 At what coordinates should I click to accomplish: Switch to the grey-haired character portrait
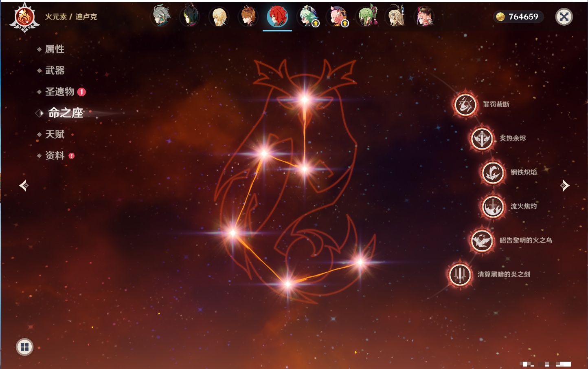coord(161,17)
